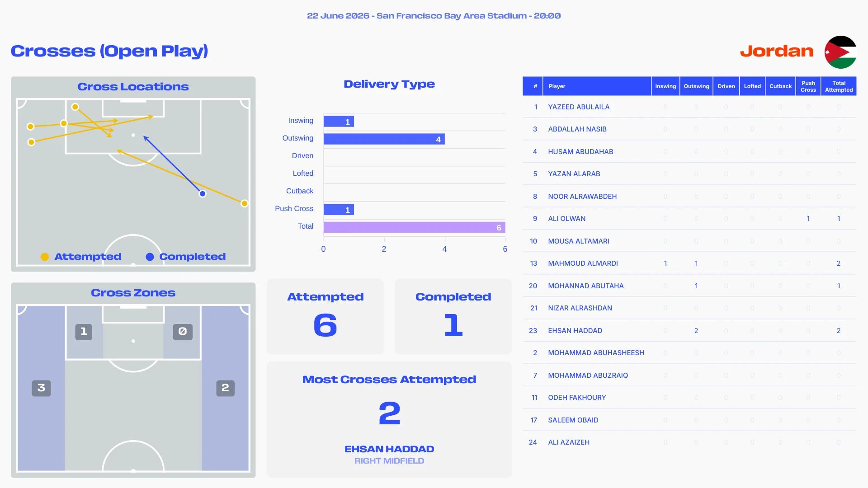Open MAHMOUD ALMARDI player row
Image resolution: width=868 pixels, height=488 pixels.
(689, 263)
